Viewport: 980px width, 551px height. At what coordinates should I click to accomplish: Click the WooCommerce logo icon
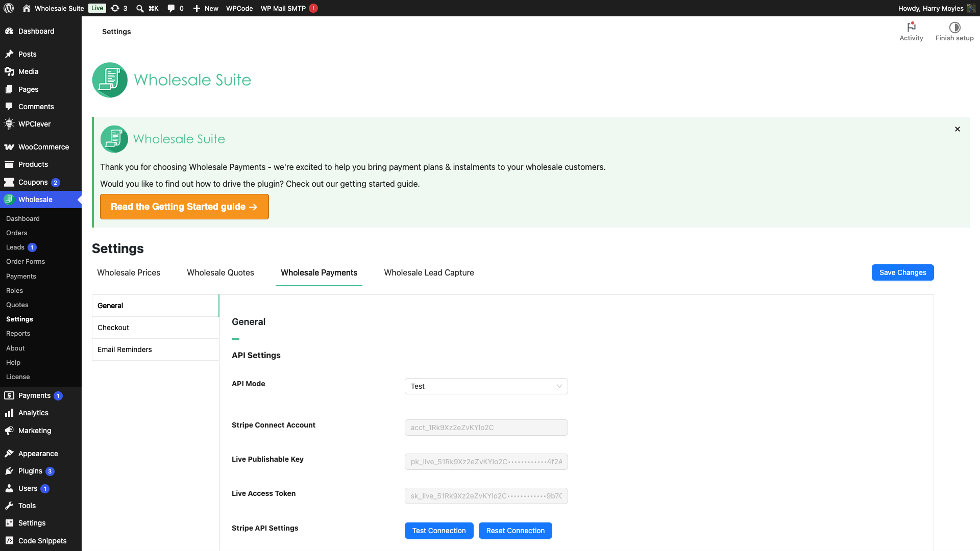click(9, 147)
